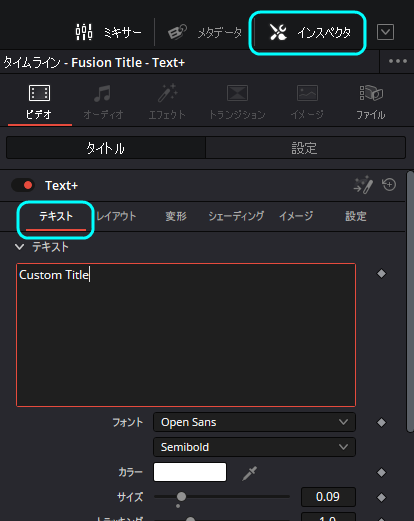Toggle keyframe diamond for フォント font
414x521 pixels.
381,423
